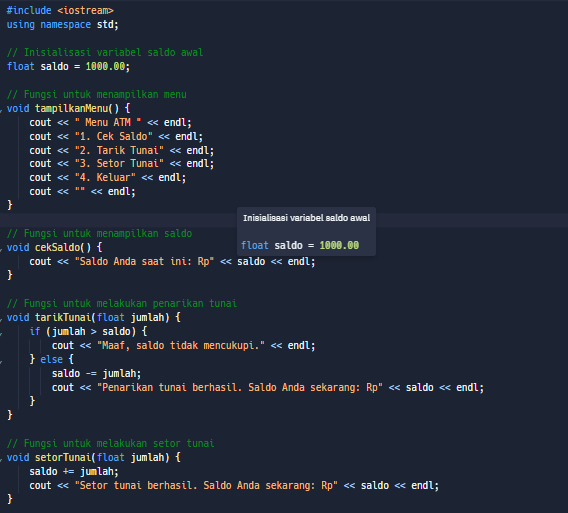The image size is (568, 513).
Task: Click the empty string cout line
Action: 82,192
